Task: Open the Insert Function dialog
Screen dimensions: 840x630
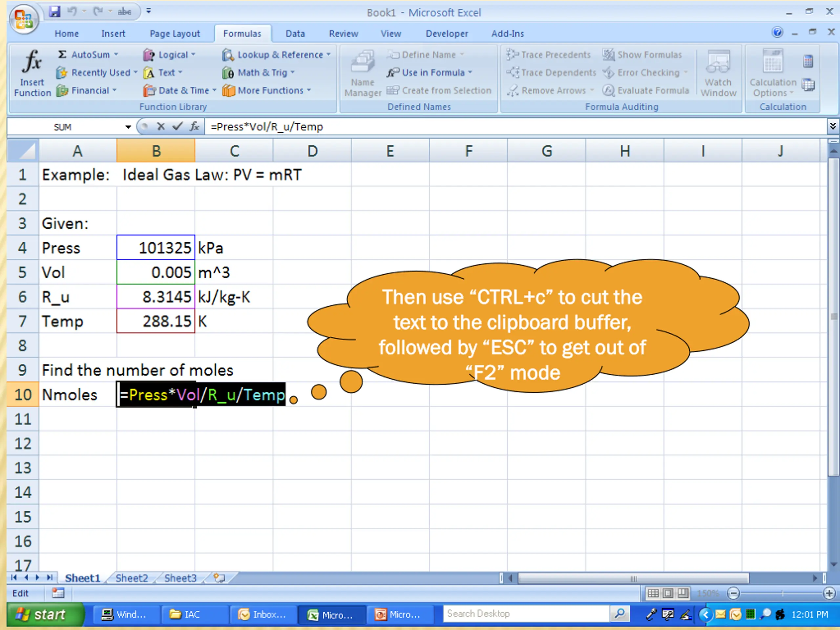Action: (x=32, y=73)
